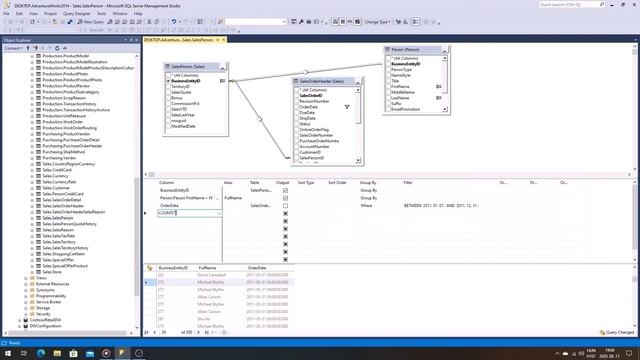
Task: Open the Edit menu
Action: (19, 13)
